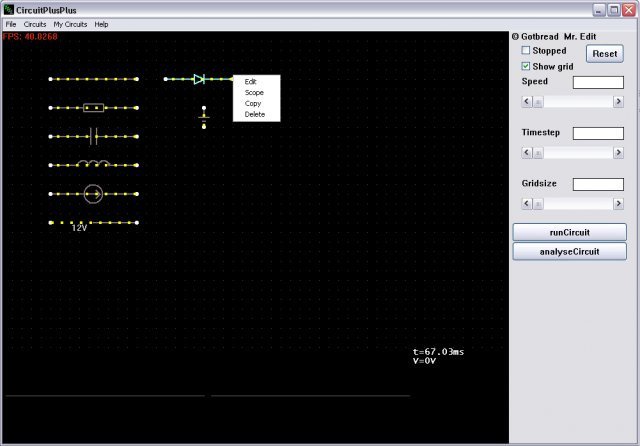This screenshot has width=640, height=446.
Task: Click the Timestep slider right arrow
Action: (618, 153)
